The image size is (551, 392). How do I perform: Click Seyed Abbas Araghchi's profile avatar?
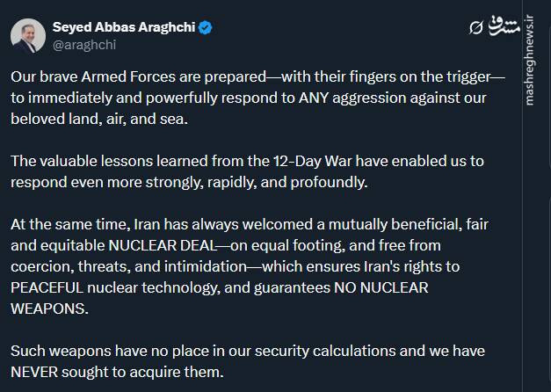coord(28,35)
